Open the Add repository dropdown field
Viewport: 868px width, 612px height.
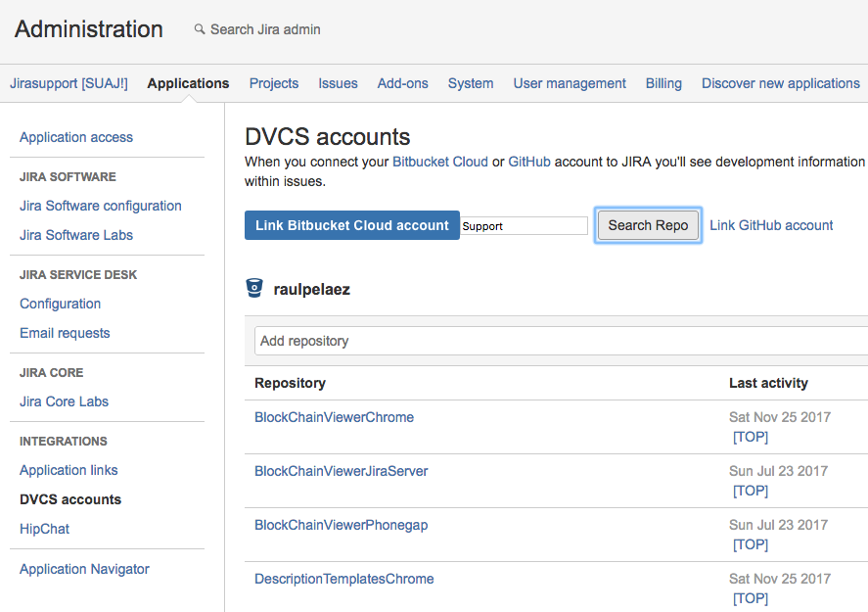coord(558,341)
